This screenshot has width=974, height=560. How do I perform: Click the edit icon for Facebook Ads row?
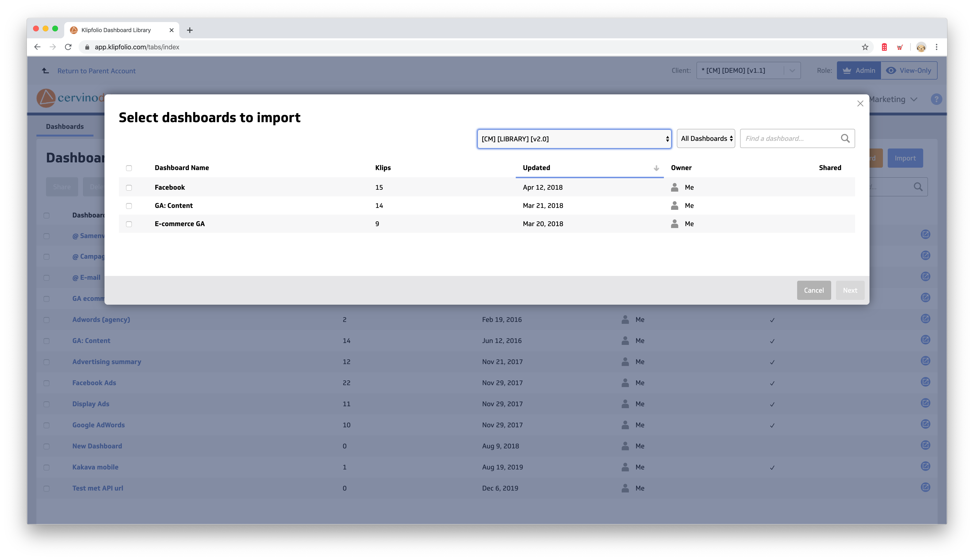(925, 382)
